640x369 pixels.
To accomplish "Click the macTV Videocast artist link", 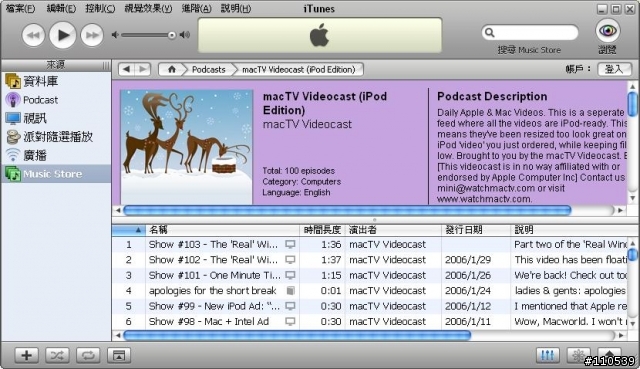I will point(307,124).
